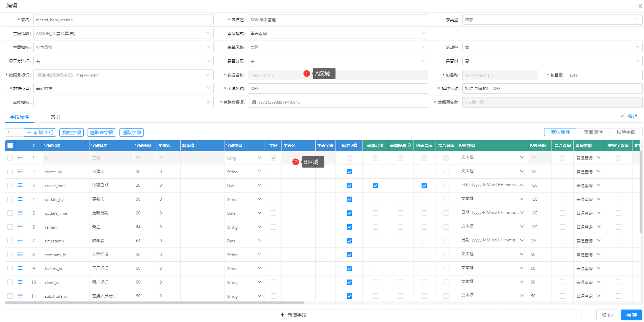Select the row checkbox for create_by
Screen dimensions: 644x322
point(10,172)
